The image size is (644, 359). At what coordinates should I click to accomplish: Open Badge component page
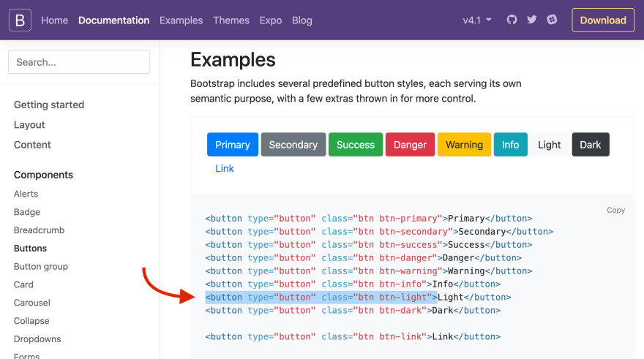pyautogui.click(x=26, y=212)
